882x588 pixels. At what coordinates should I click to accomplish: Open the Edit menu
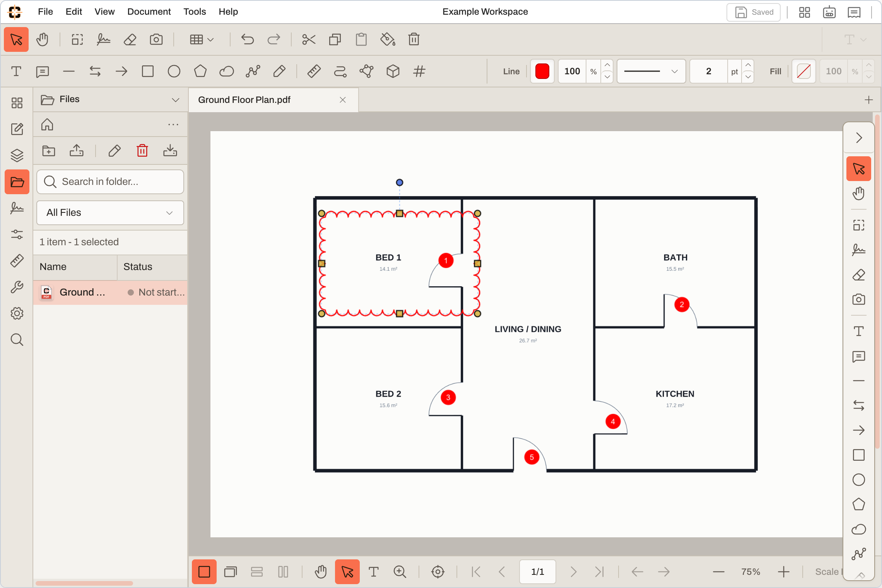pyautogui.click(x=74, y=12)
